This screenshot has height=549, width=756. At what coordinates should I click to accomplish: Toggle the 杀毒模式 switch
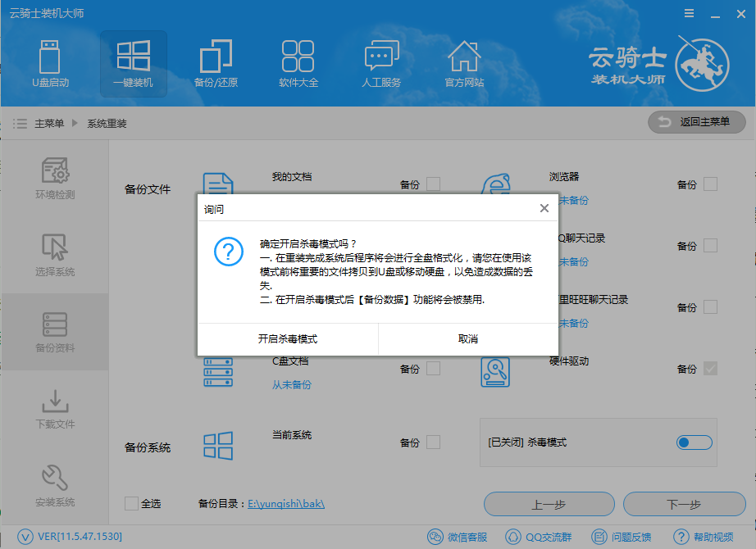695,442
